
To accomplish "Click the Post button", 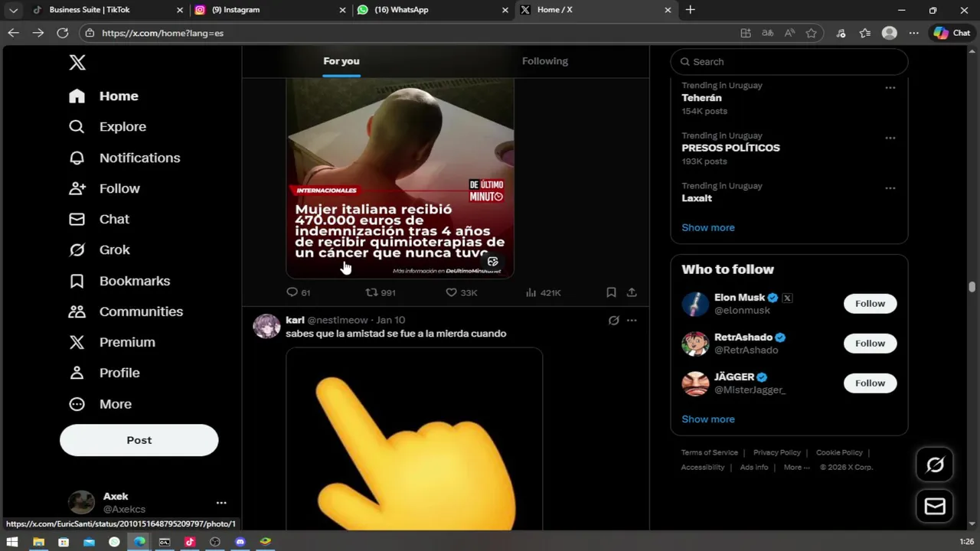I will (139, 440).
